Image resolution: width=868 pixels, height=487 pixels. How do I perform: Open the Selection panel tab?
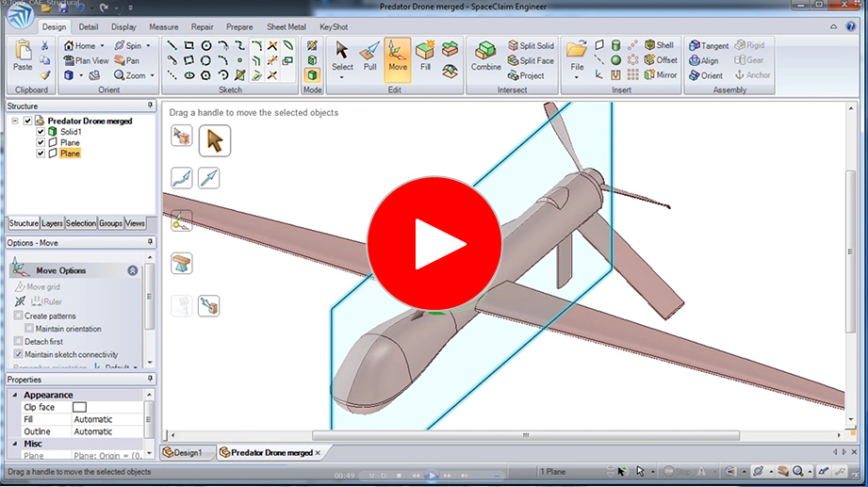(81, 223)
